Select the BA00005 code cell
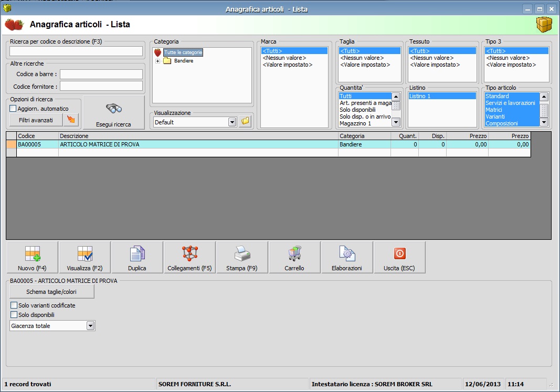This screenshot has width=560, height=392. pyautogui.click(x=37, y=144)
